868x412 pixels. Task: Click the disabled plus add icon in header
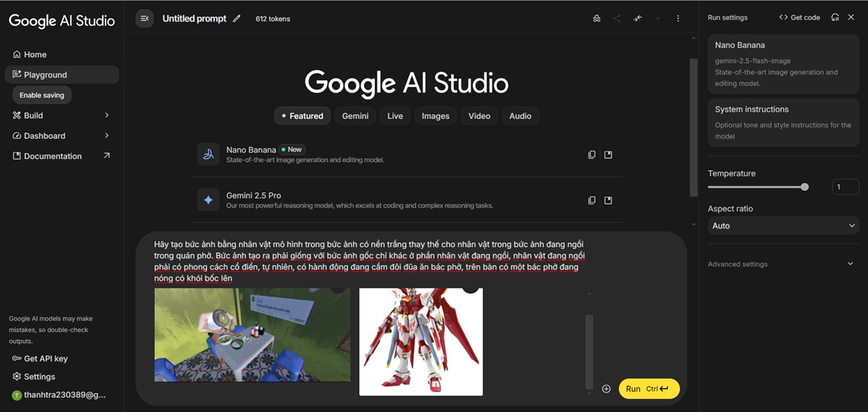pos(658,19)
